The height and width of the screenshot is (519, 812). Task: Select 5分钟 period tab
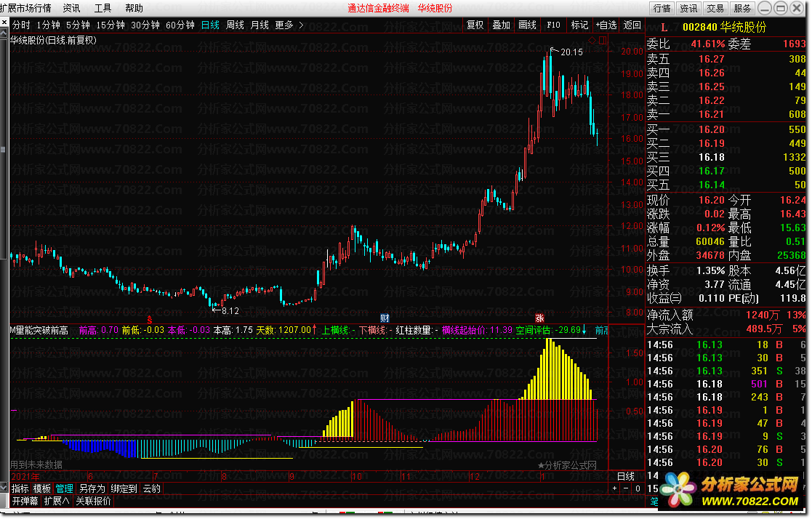tap(79, 25)
